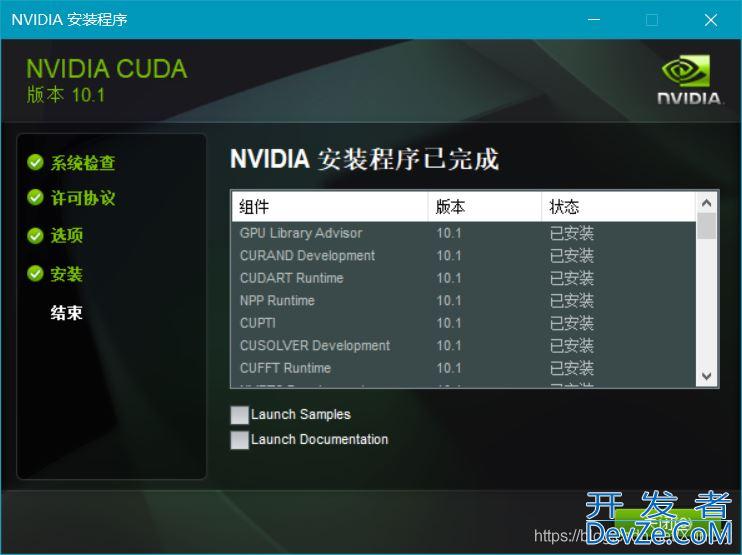Click the green check icon beside 许可协议
The width and height of the screenshot is (742, 555).
(35, 197)
